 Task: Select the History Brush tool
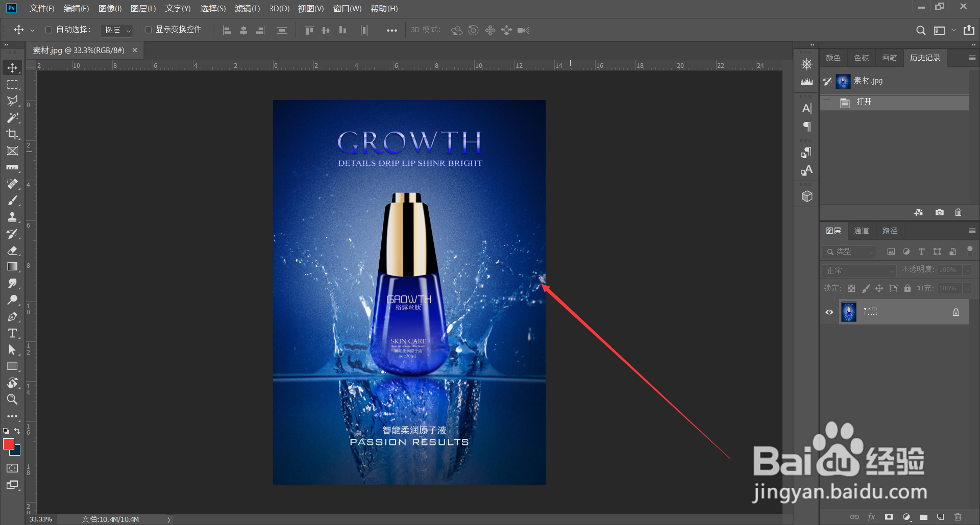click(12, 234)
